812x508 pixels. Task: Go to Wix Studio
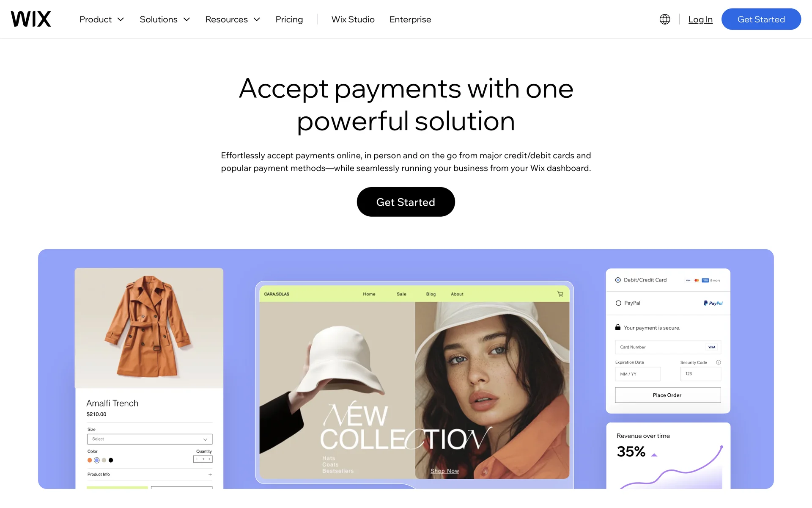pos(353,19)
